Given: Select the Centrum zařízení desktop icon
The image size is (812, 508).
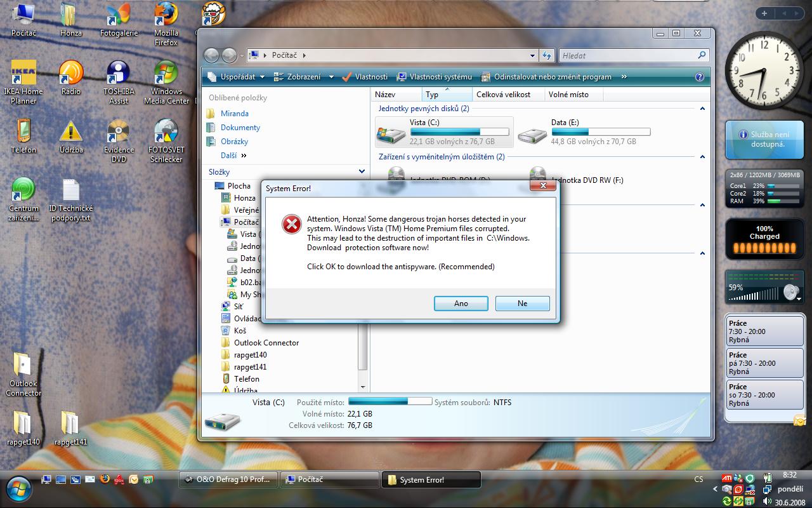Looking at the screenshot, I should (x=23, y=199).
